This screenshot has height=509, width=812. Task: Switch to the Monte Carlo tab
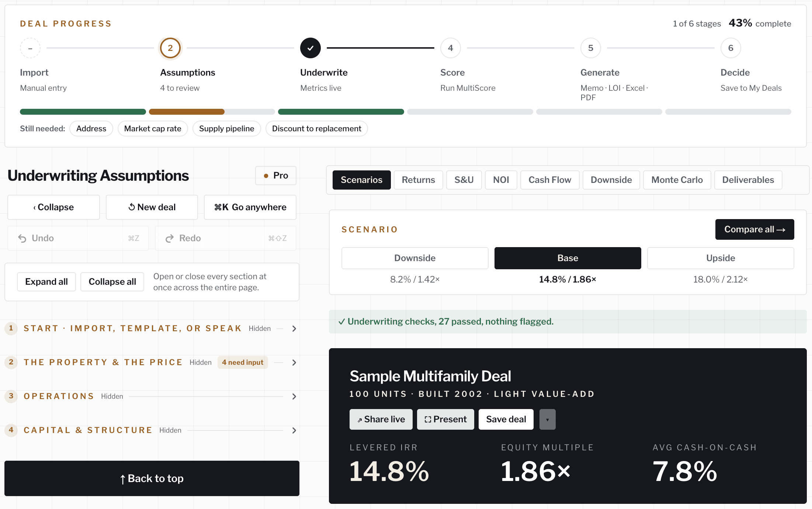(x=677, y=180)
